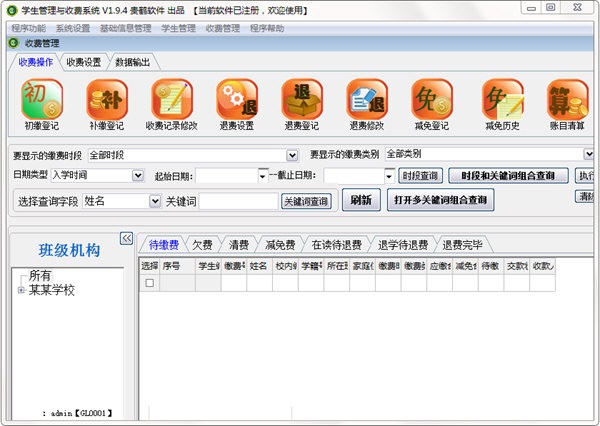Open 退费登记 box icon
600x426 pixels.
[x=302, y=100]
